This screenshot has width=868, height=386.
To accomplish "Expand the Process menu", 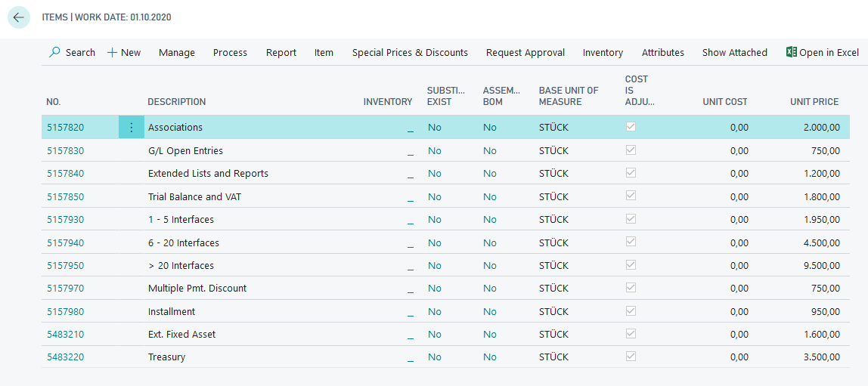I will click(230, 52).
